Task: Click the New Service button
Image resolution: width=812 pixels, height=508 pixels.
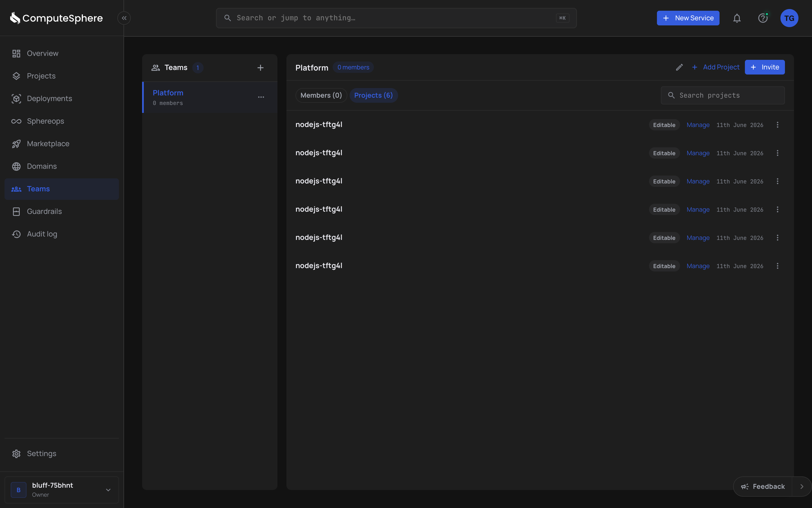Action: (x=688, y=18)
